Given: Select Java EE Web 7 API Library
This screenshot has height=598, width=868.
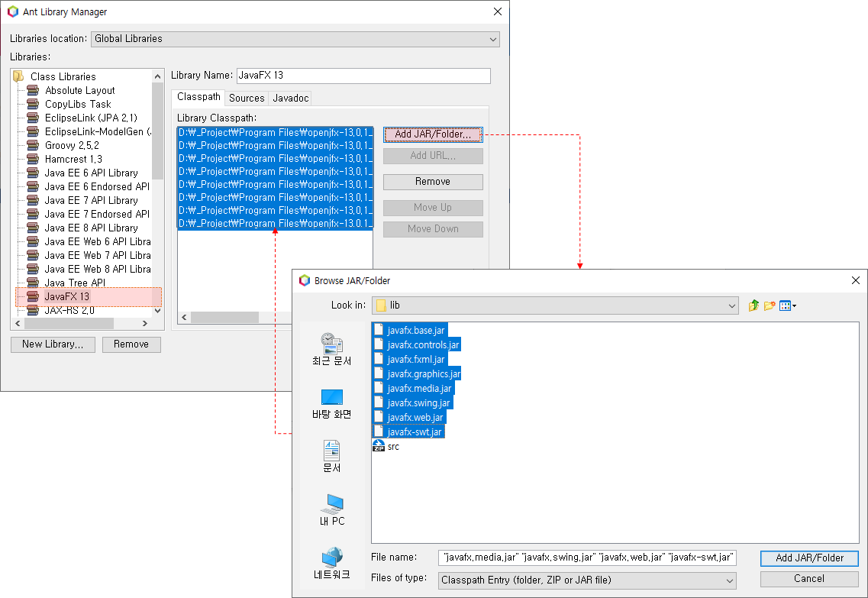Looking at the screenshot, I should point(98,255).
